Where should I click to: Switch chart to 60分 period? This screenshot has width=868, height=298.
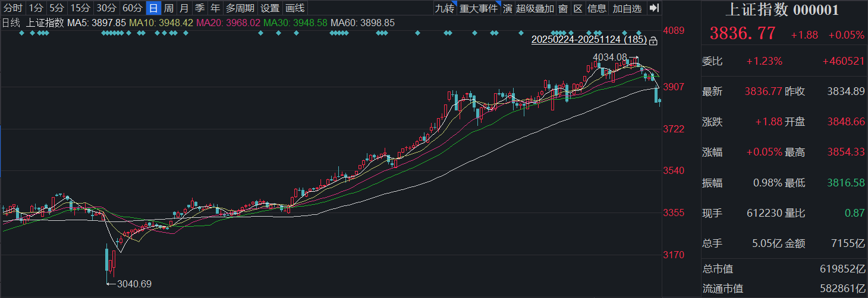(x=132, y=8)
